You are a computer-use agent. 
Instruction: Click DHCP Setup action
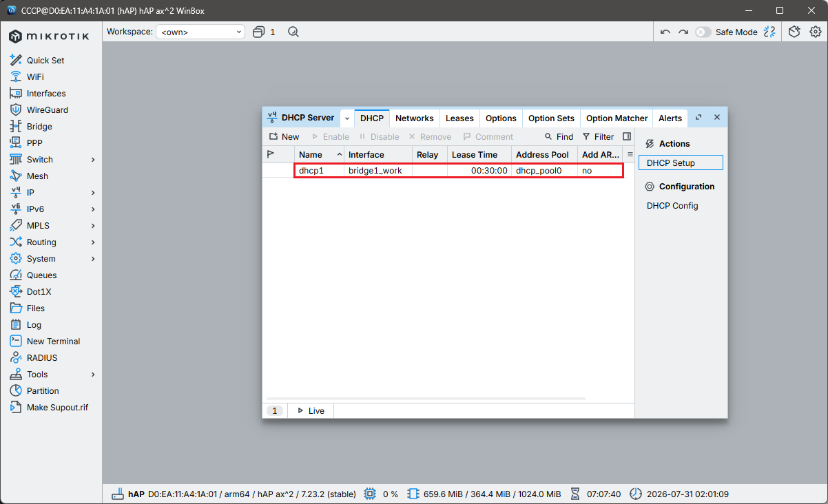681,163
